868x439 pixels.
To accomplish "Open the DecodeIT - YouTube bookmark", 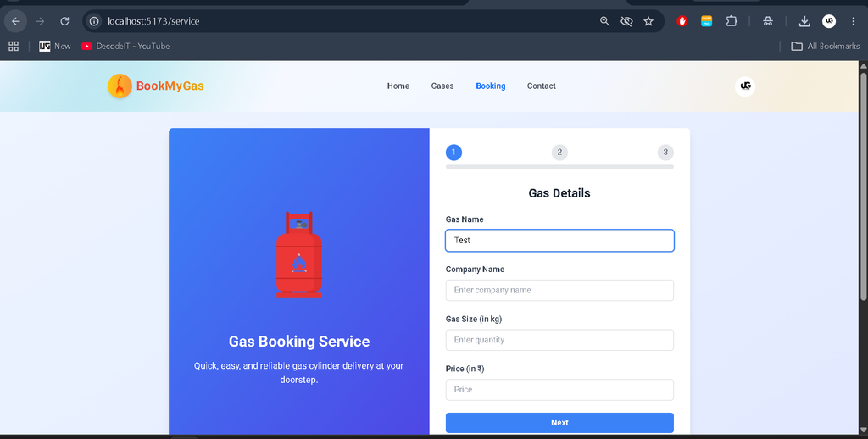I will click(x=125, y=47).
